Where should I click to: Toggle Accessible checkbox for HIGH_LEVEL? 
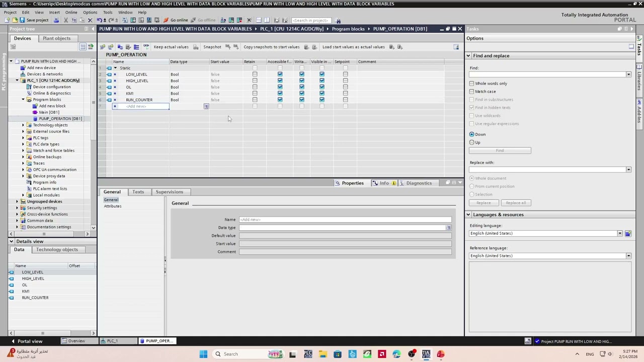(280, 80)
